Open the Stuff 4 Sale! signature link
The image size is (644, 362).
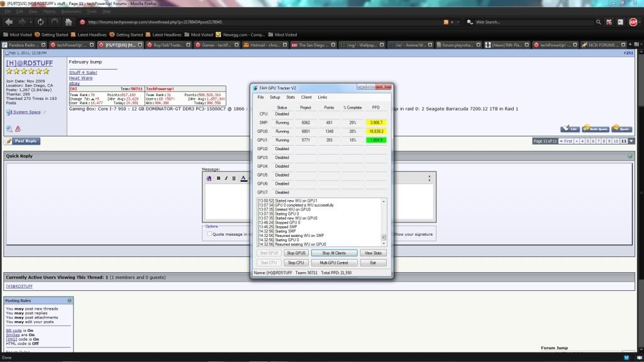click(x=83, y=73)
